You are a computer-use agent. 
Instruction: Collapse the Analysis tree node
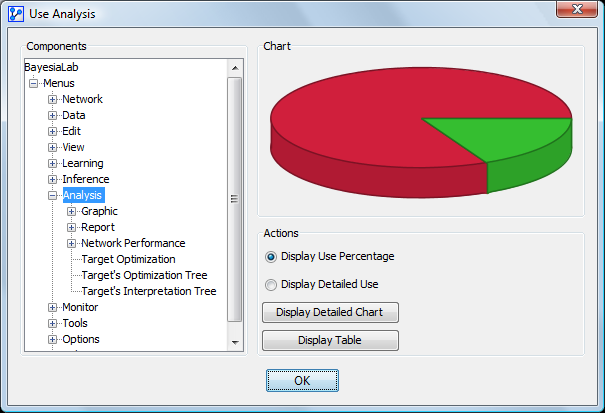point(53,196)
